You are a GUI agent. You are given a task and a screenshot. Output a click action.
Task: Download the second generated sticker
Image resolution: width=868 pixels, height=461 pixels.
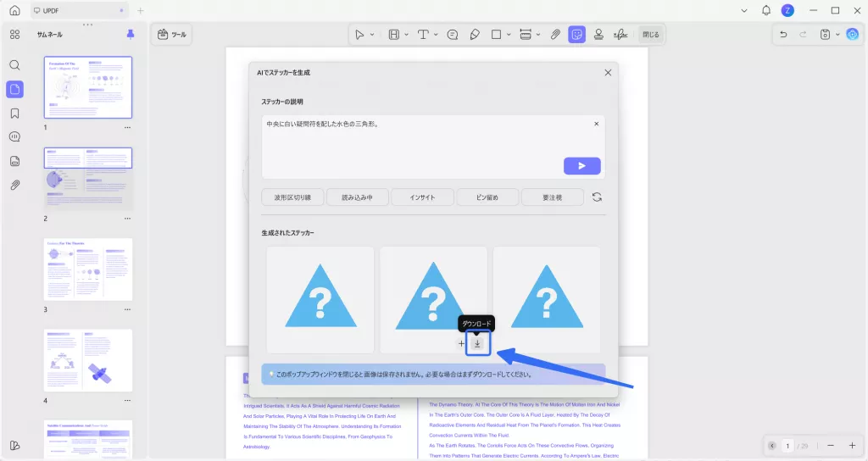pyautogui.click(x=478, y=344)
